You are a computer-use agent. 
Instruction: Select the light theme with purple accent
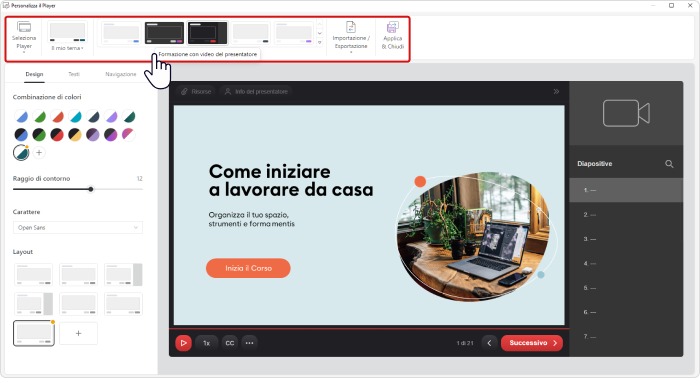pos(294,33)
